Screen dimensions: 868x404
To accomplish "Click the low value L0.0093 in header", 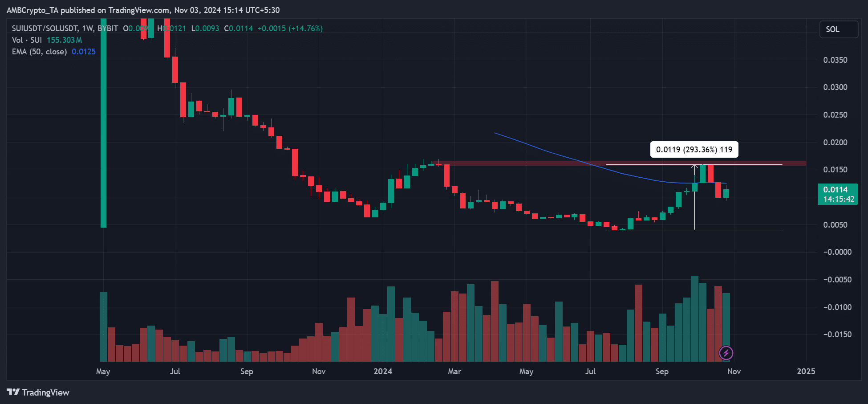I will click(205, 29).
